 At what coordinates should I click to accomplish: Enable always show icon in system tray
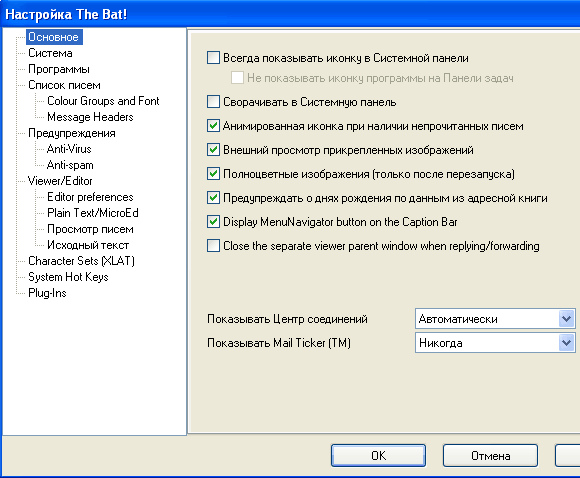coord(213,58)
